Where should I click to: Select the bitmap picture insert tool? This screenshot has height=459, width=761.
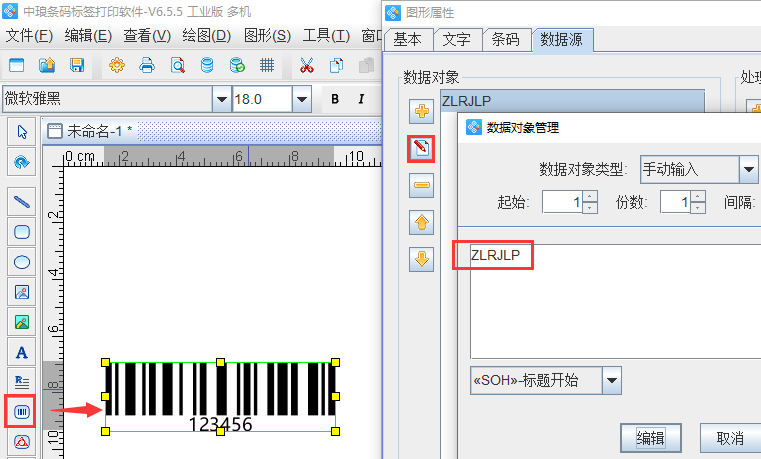point(22,322)
